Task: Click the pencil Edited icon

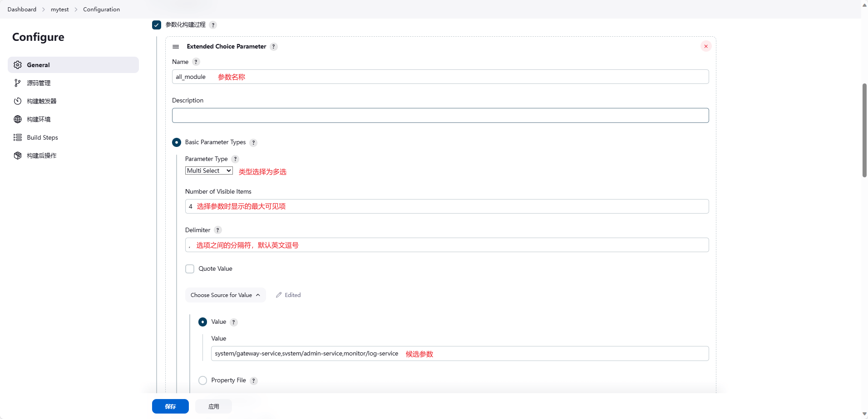Action: coord(279,295)
